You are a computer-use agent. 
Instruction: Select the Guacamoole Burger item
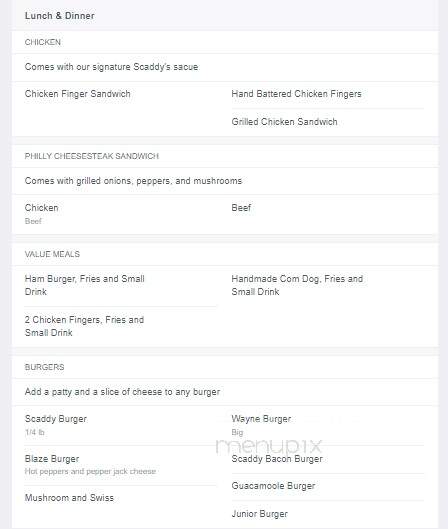point(273,486)
